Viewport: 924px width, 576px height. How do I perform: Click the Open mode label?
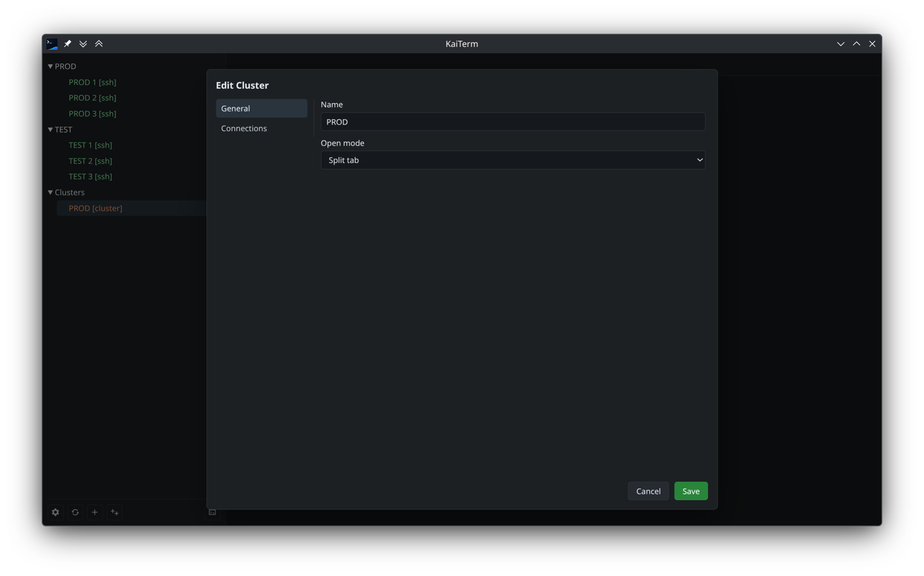(342, 143)
